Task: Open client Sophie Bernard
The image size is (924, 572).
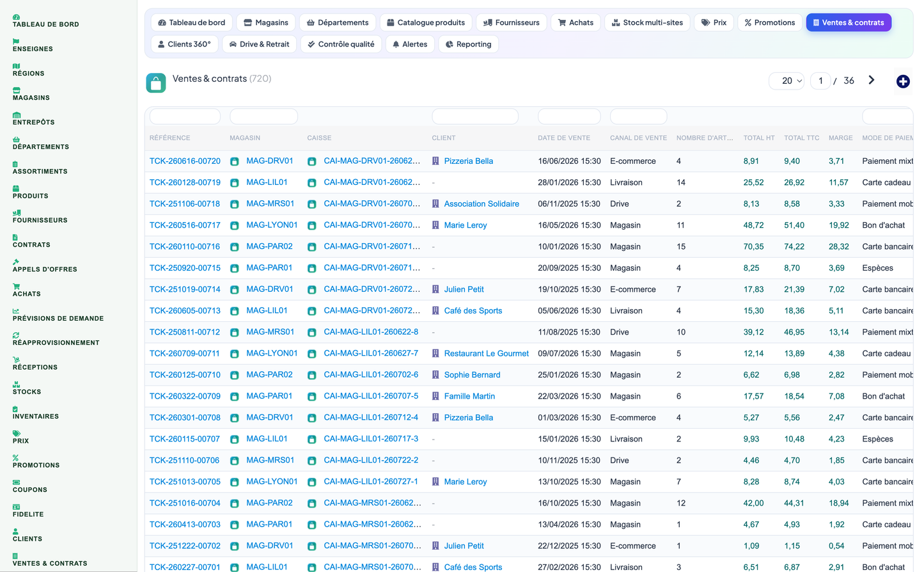Action: tap(472, 375)
